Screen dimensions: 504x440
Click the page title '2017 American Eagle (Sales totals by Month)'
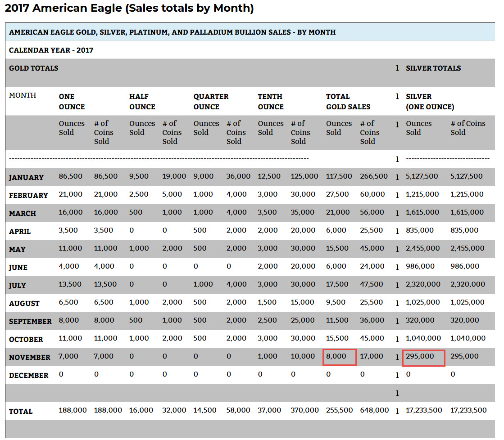pyautogui.click(x=129, y=8)
